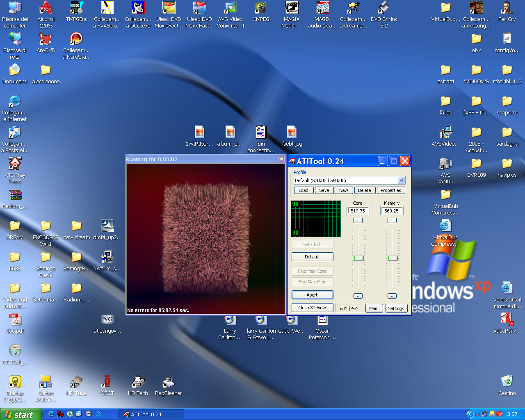The height and width of the screenshot is (420, 525).
Task: Open the OCCT desktop shortcut
Action: (x=107, y=382)
